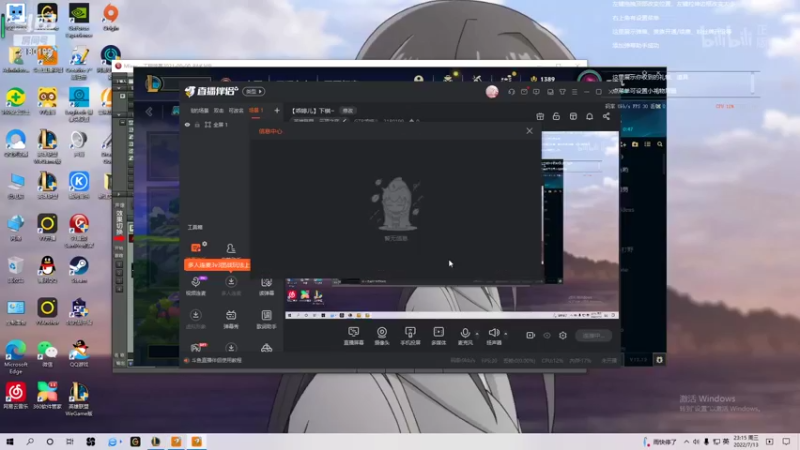Click the start streaming button
Screen dimensions: 800x450
tap(593, 335)
